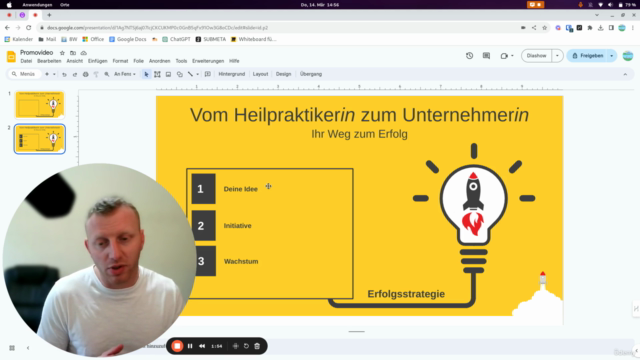The height and width of the screenshot is (360, 640).
Task: Open Chrome downloads icon
Action: [600, 28]
